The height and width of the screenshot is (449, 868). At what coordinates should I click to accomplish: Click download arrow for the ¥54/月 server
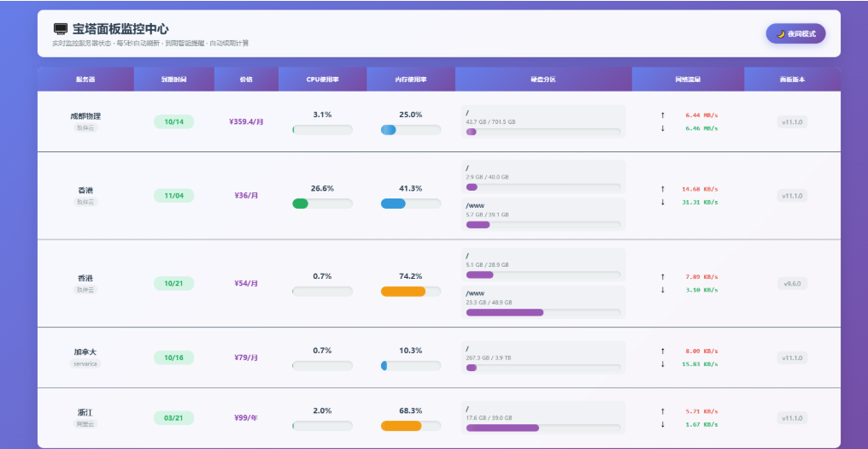click(662, 290)
